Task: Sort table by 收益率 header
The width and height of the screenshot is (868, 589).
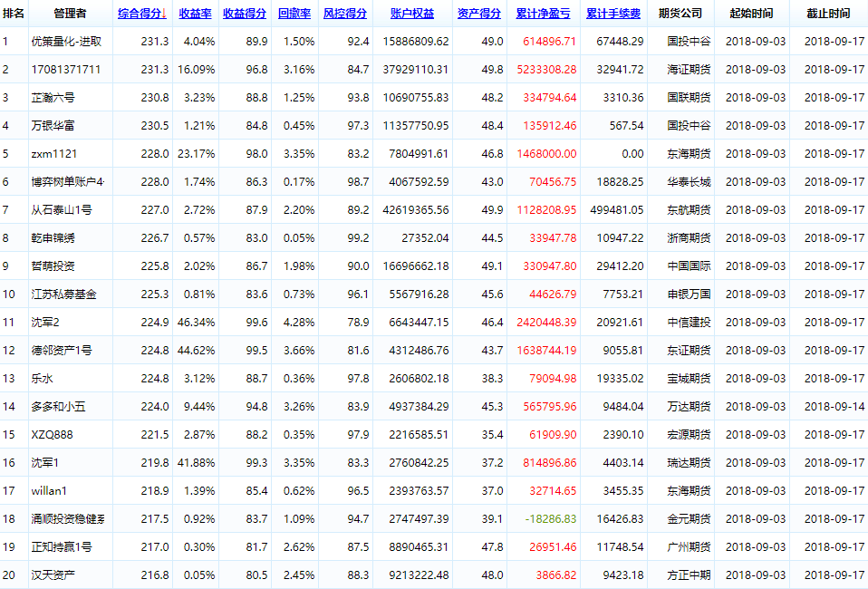Action: pyautogui.click(x=195, y=14)
